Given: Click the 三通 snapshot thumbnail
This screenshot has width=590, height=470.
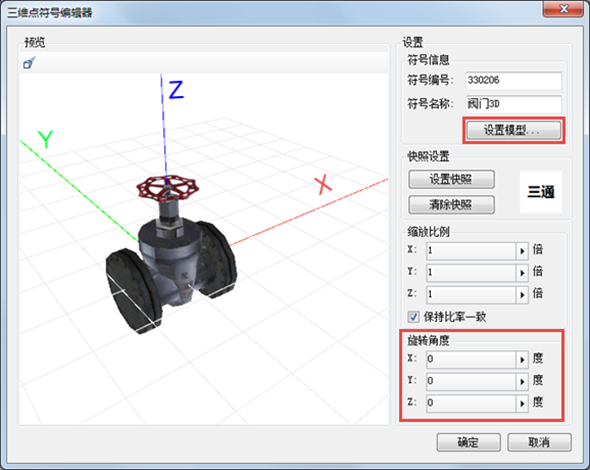Looking at the screenshot, I should point(541,192).
